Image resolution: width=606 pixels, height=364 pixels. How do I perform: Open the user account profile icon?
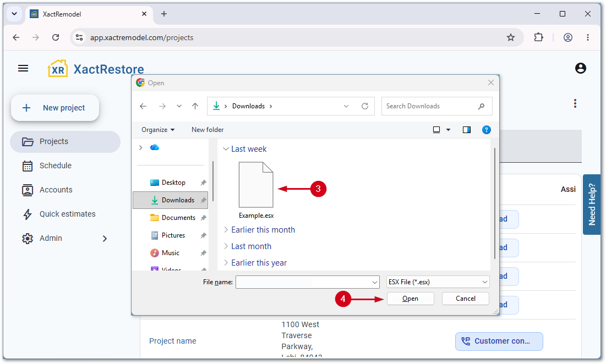tap(581, 68)
